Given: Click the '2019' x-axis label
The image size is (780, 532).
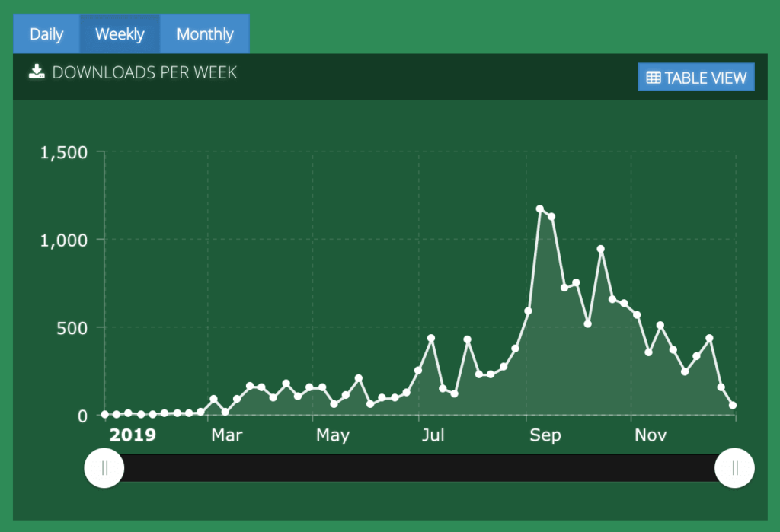Looking at the screenshot, I should (x=133, y=435).
